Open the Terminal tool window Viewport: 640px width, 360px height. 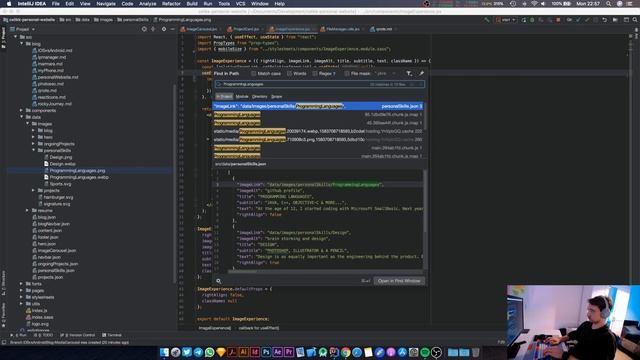(112, 335)
